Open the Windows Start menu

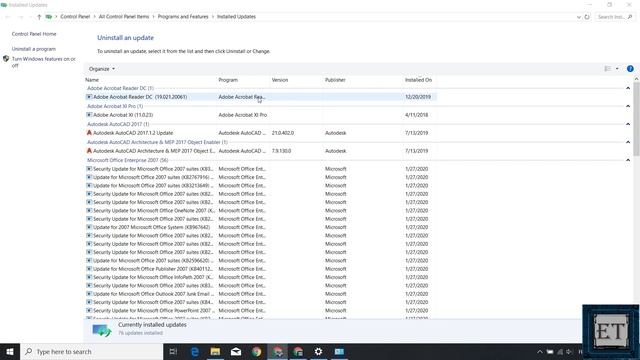click(x=10, y=351)
